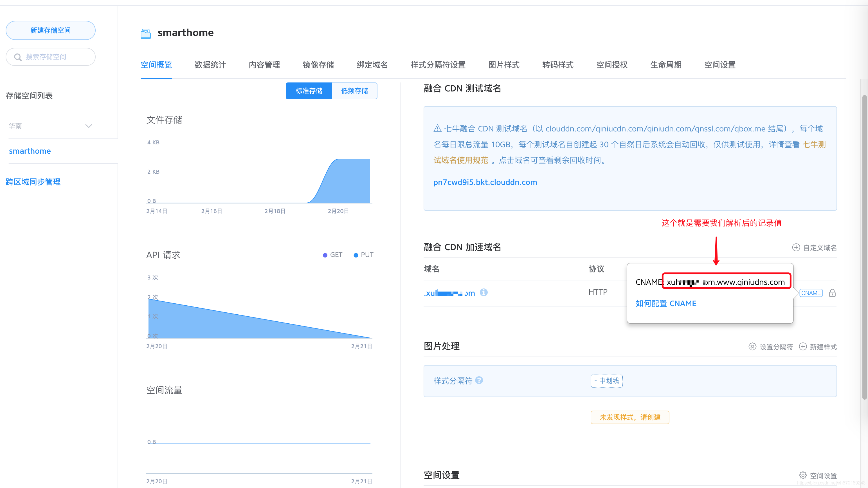Click the 新建存储空间 button

[50, 30]
